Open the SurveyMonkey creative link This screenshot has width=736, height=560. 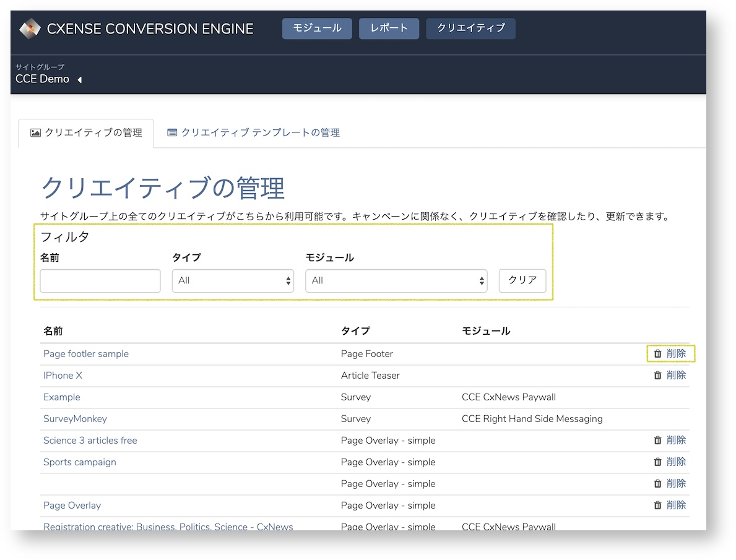[75, 419]
